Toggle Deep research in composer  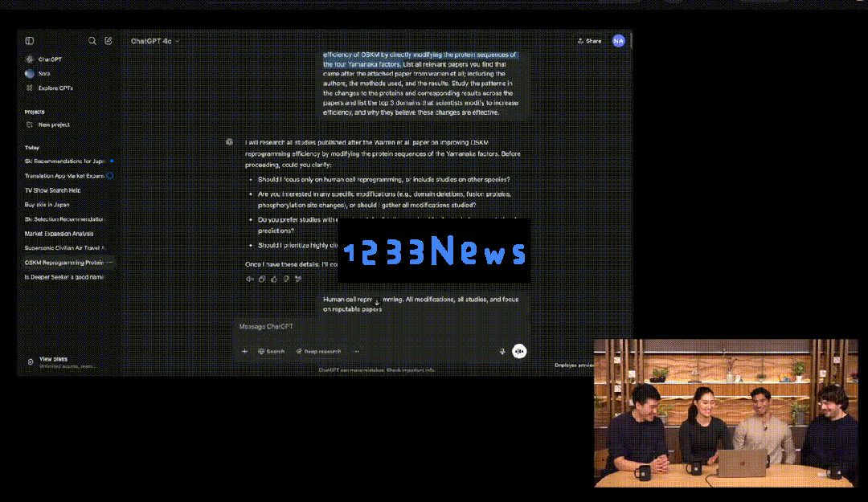click(318, 352)
